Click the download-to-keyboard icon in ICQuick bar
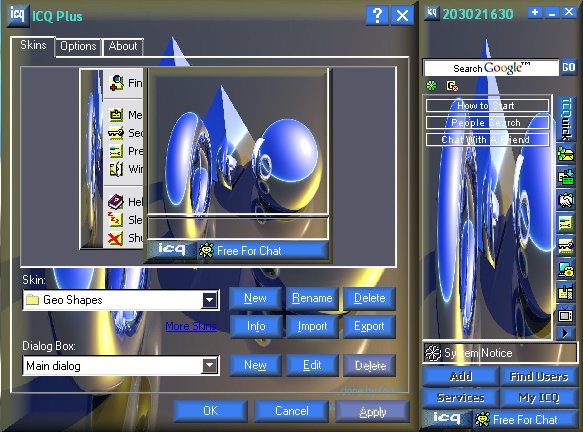Image resolution: width=583 pixels, height=432 pixels. coord(566,177)
